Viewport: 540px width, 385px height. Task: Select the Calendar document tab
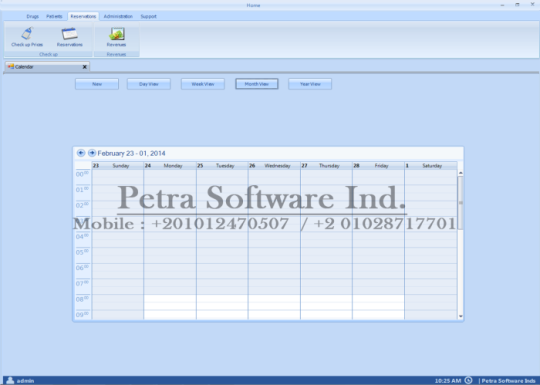[x=47, y=67]
